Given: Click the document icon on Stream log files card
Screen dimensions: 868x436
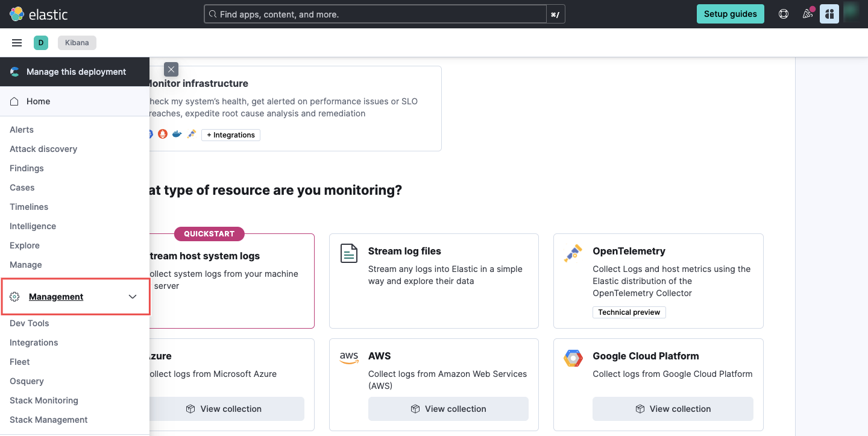Looking at the screenshot, I should [x=348, y=253].
